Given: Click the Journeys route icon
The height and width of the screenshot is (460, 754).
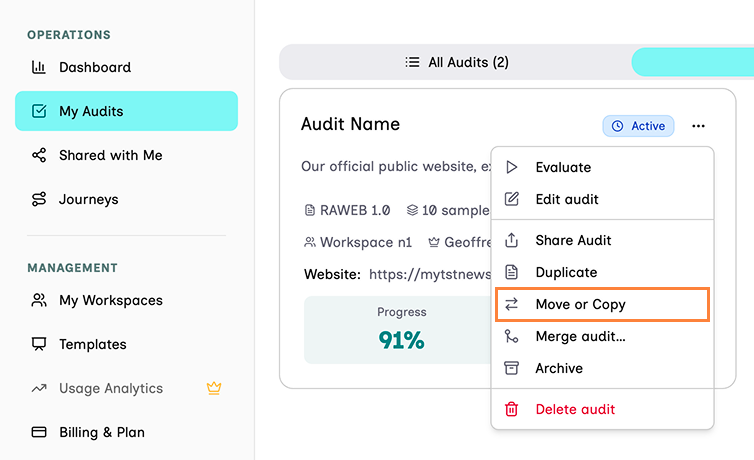Looking at the screenshot, I should (39, 199).
